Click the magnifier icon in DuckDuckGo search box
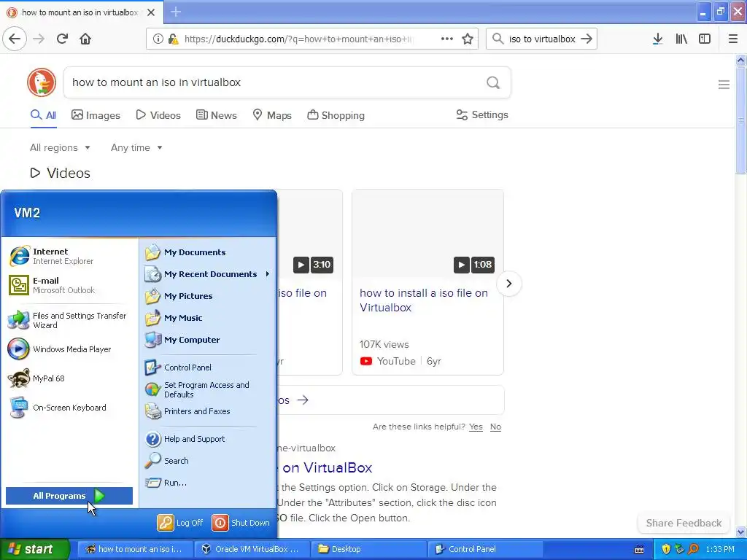Image resolution: width=747 pixels, height=560 pixels. tap(493, 83)
